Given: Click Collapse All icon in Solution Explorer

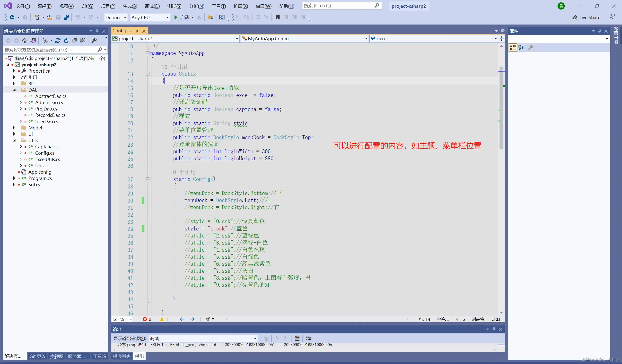Looking at the screenshot, I should (74, 41).
